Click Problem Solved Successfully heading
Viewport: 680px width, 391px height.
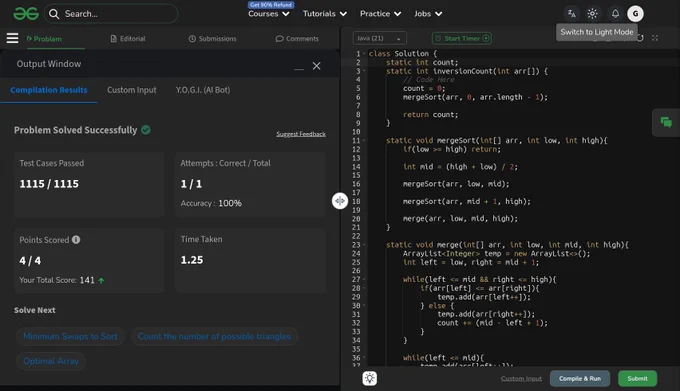(75, 130)
